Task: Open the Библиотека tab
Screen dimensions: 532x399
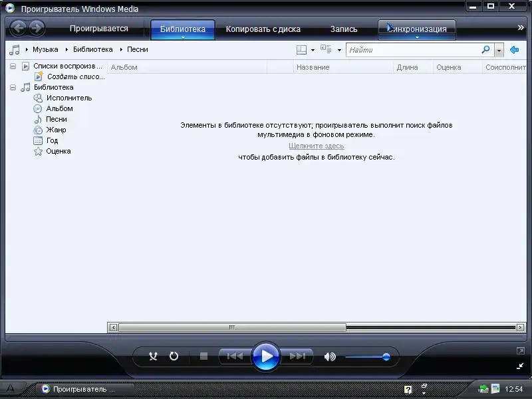Action: click(182, 29)
